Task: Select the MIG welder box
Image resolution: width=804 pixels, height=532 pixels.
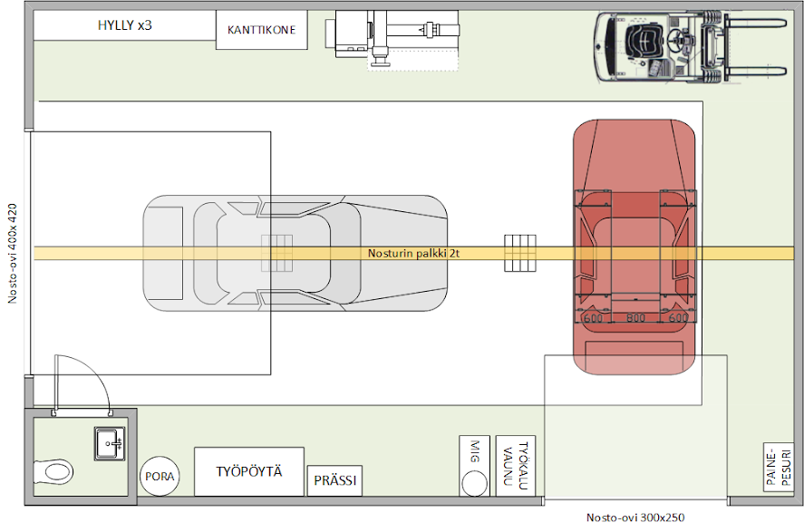Action: (x=474, y=466)
